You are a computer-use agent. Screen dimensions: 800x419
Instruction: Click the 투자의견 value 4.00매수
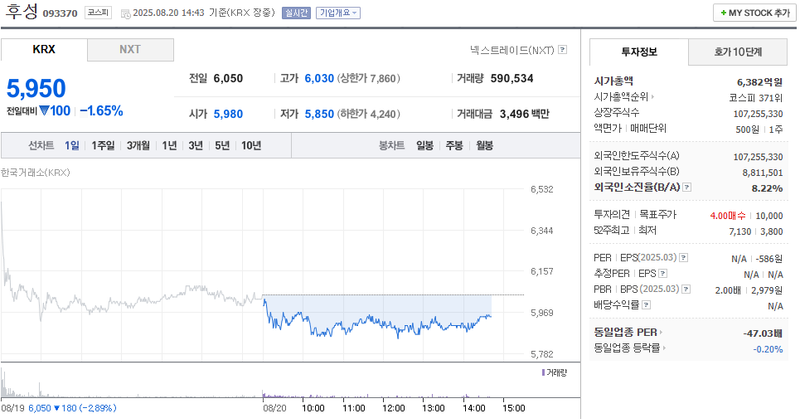(728, 216)
